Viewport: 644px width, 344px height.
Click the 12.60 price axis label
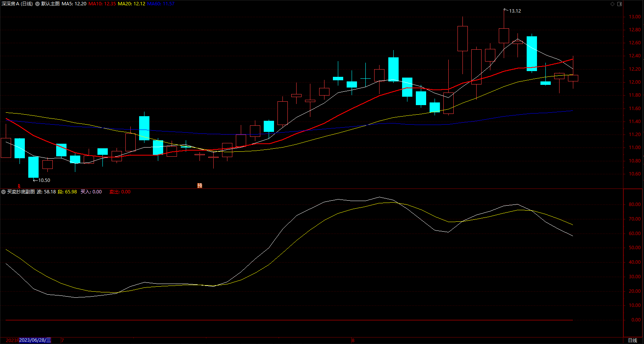[635, 43]
